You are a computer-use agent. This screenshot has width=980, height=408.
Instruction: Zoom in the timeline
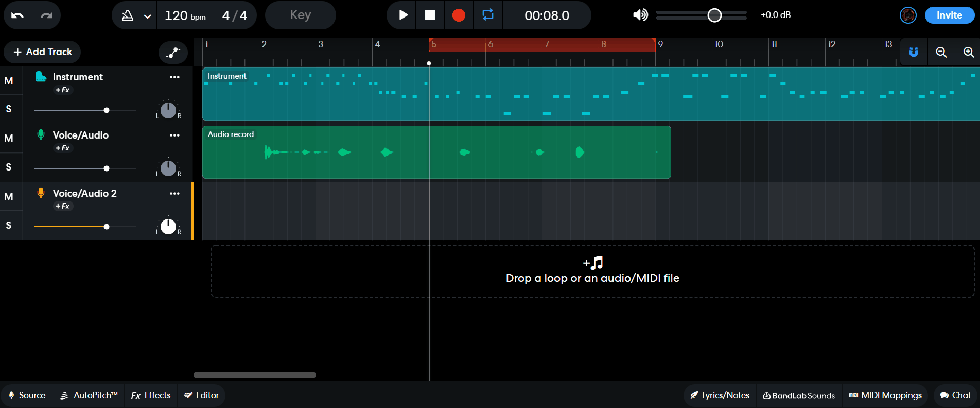coord(968,52)
